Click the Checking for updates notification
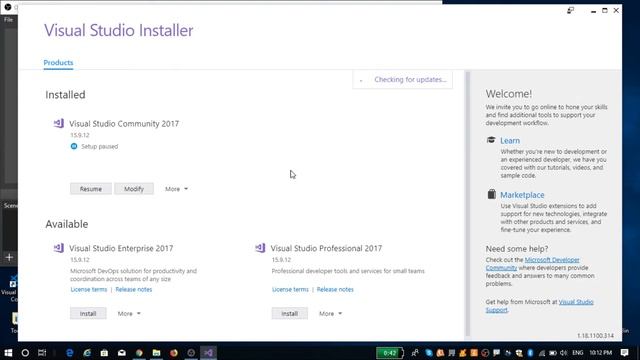Viewport: 640px width, 360px height. coord(402,80)
